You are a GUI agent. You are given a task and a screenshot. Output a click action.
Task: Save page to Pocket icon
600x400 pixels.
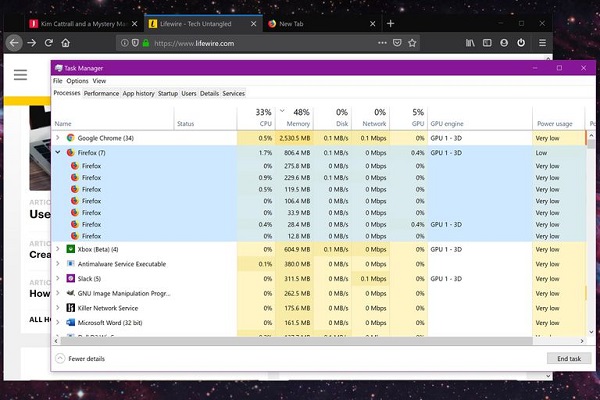(x=397, y=43)
